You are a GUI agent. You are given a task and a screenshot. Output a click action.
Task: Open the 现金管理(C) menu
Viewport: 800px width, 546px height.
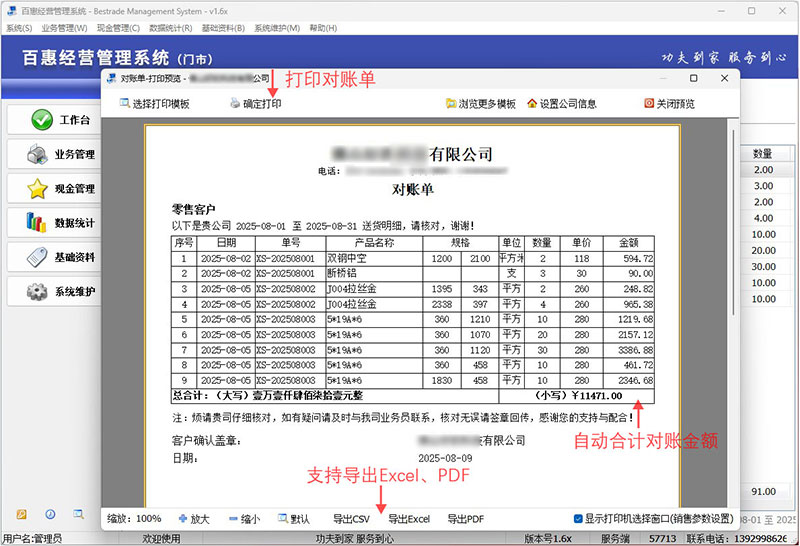(118, 28)
